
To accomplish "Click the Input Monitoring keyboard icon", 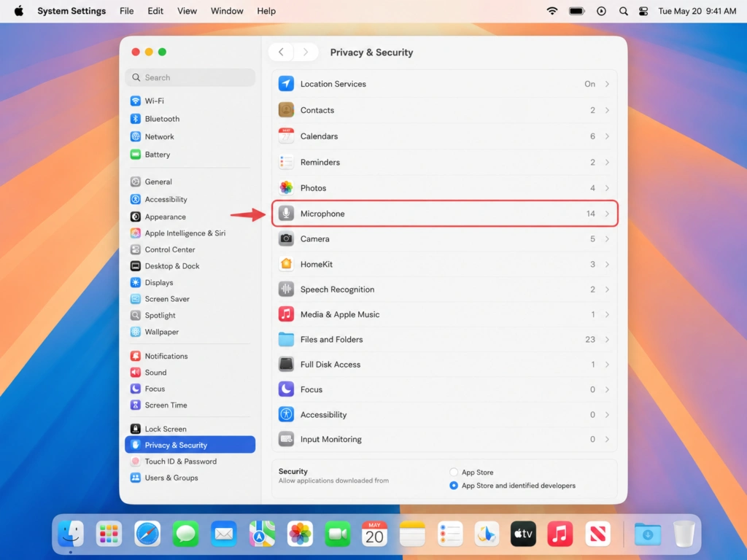I will tap(286, 439).
